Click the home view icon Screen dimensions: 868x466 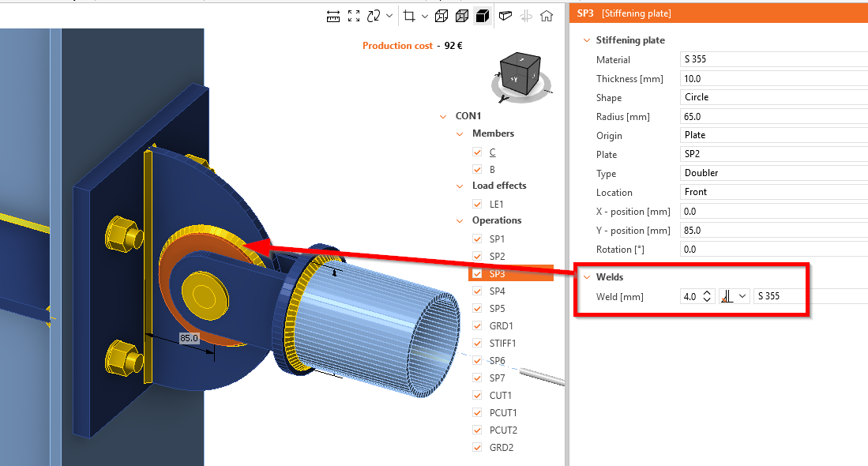[547, 16]
